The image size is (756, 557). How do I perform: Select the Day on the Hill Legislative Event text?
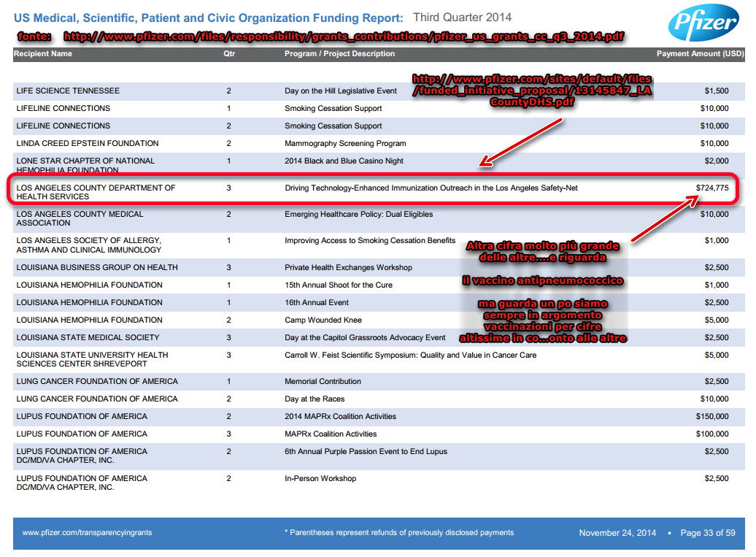(340, 91)
